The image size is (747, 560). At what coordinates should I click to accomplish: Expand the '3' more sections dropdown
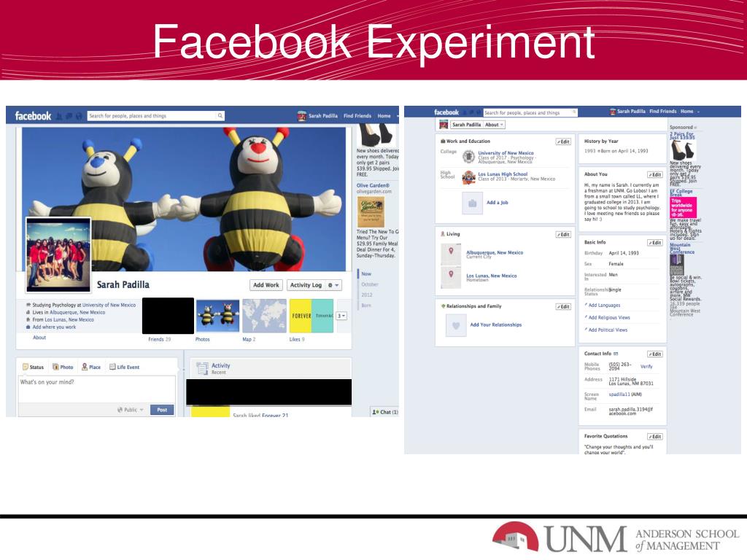click(x=341, y=316)
